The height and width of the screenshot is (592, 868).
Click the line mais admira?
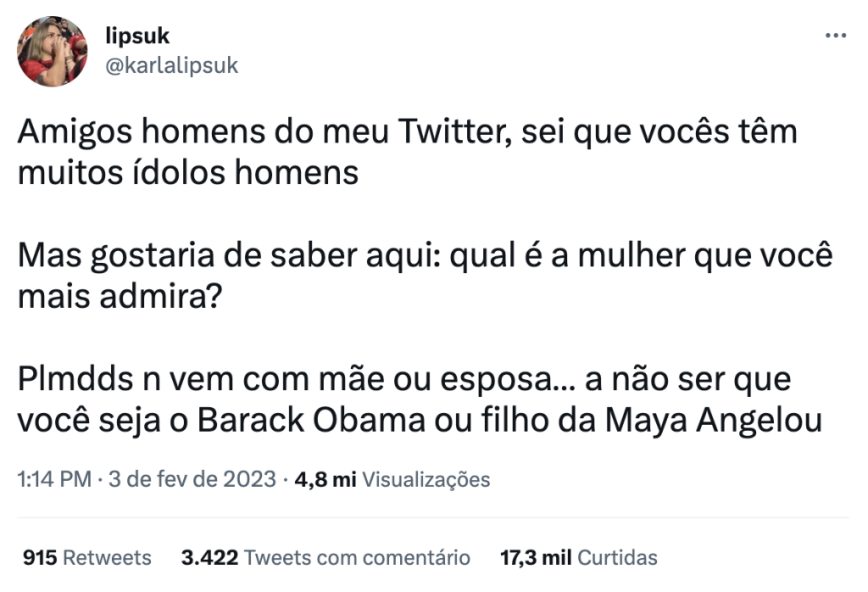(120, 296)
